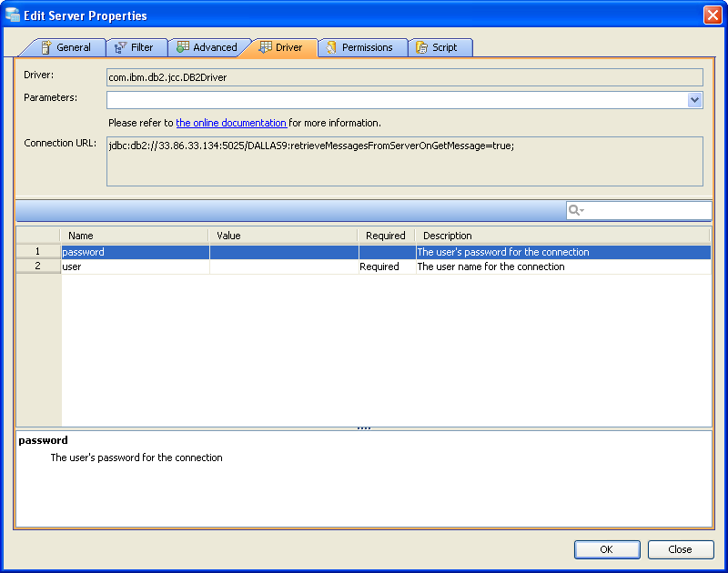Viewport: 728px width, 573px height.
Task: Select the user row name cell
Action: coord(135,266)
